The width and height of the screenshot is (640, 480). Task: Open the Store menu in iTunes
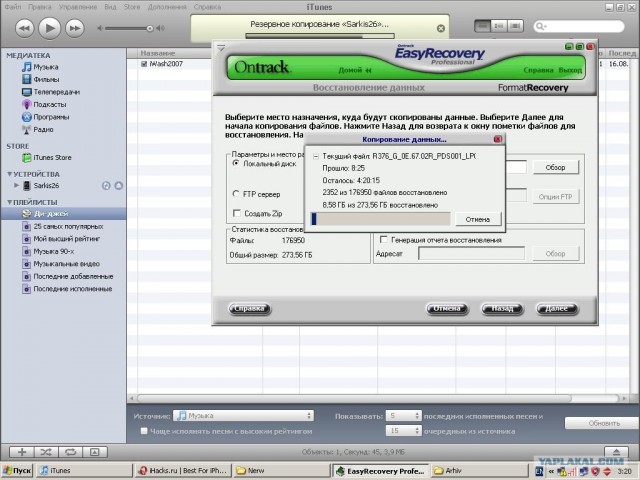pyautogui.click(x=131, y=7)
